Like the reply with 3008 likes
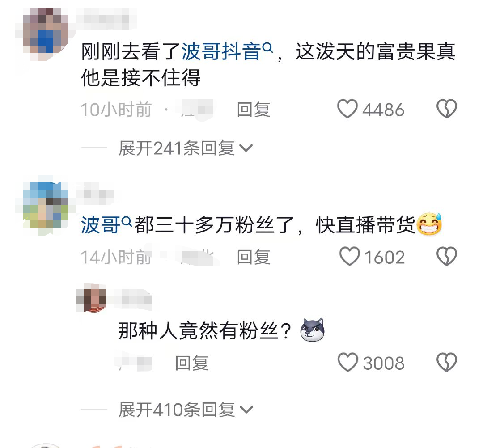The height and width of the screenshot is (448, 483). [x=348, y=362]
